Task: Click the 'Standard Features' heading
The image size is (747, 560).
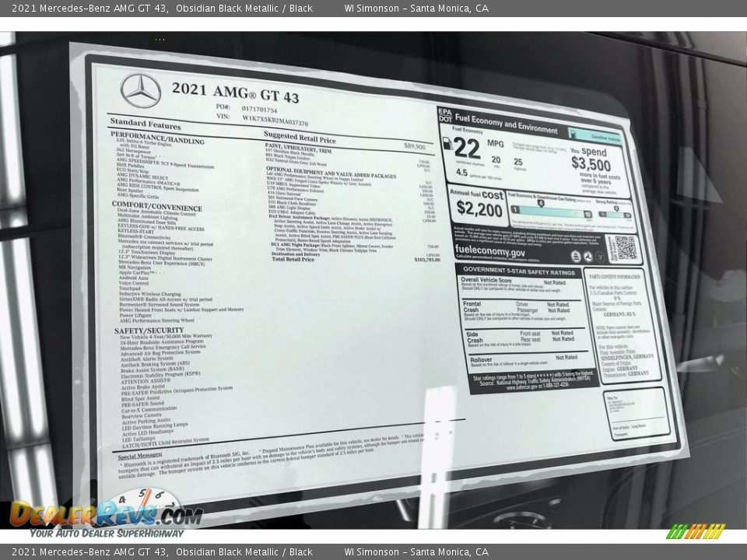Action: 146,124
